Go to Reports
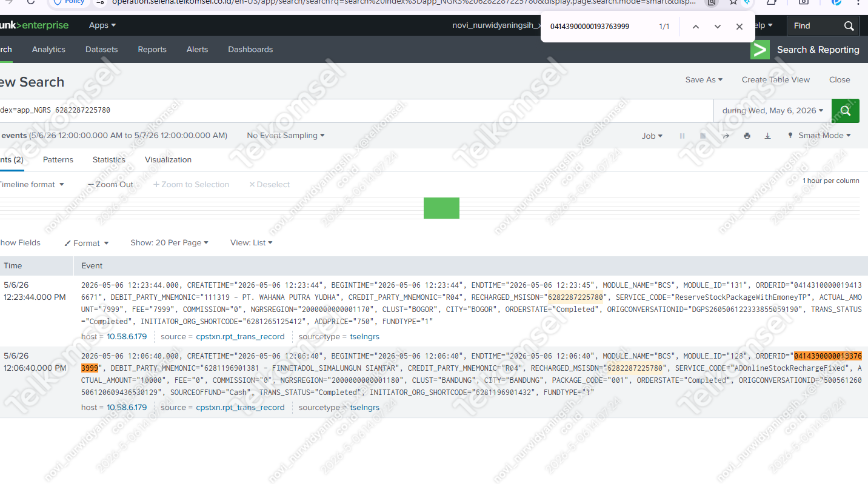This screenshot has width=868, height=484. point(152,50)
